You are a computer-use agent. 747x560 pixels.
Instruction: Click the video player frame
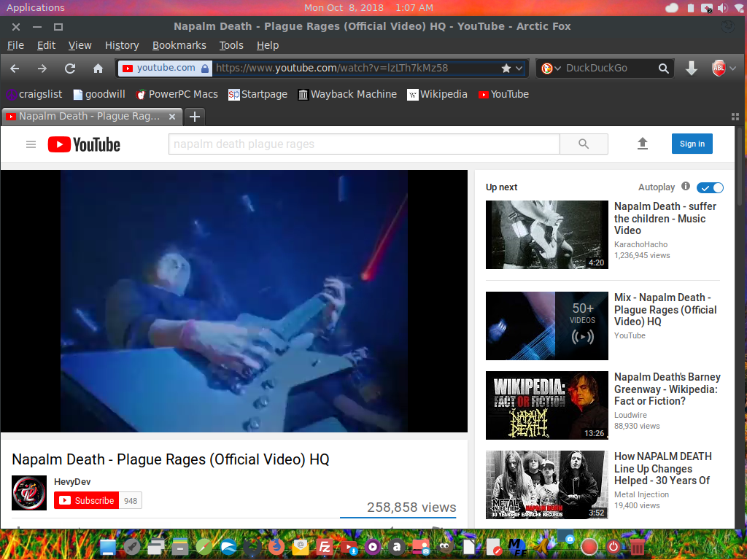pyautogui.click(x=234, y=301)
